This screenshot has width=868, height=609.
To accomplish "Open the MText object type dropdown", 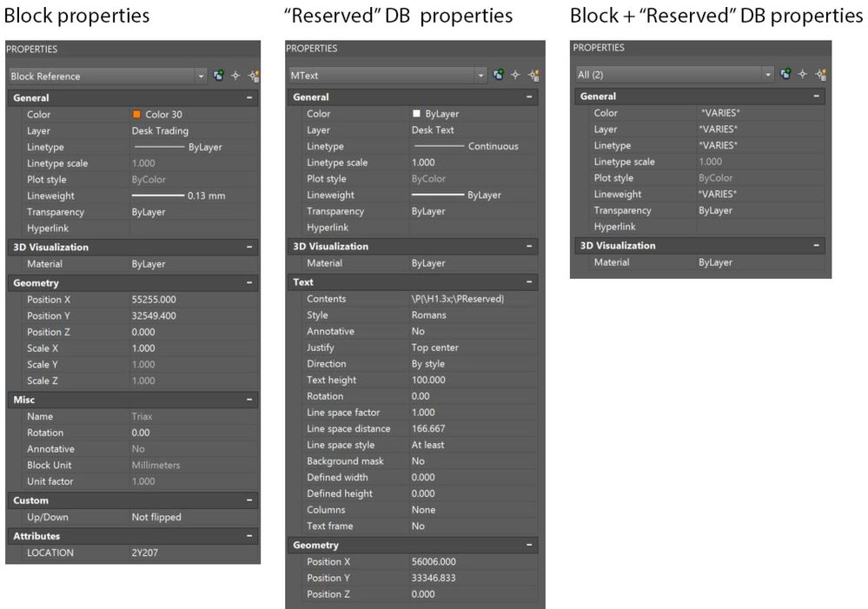I will tap(482, 76).
